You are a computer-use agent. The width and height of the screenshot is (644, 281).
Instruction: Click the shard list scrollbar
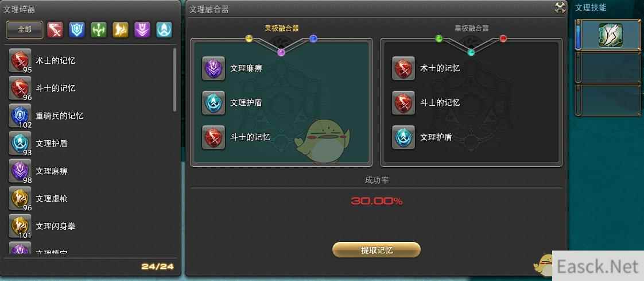[x=175, y=80]
